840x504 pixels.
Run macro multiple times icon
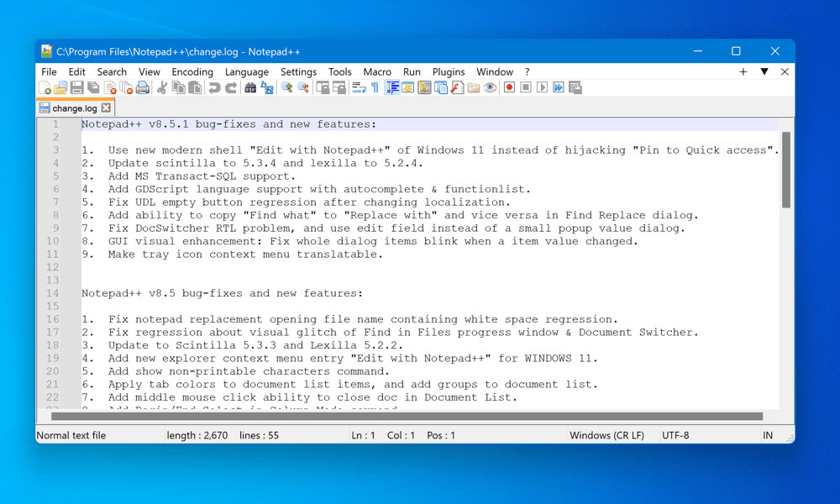tap(559, 87)
